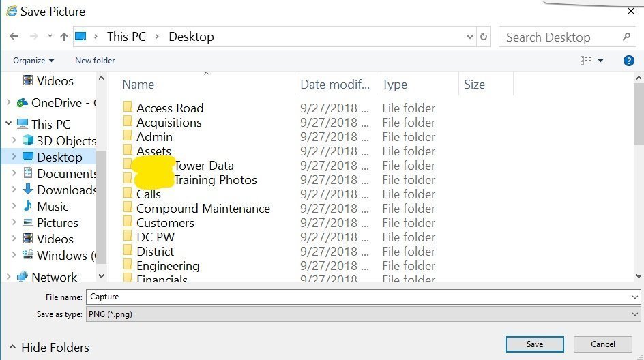644x360 pixels.
Task: Select 'This PC' in the address path
Action: coord(126,37)
